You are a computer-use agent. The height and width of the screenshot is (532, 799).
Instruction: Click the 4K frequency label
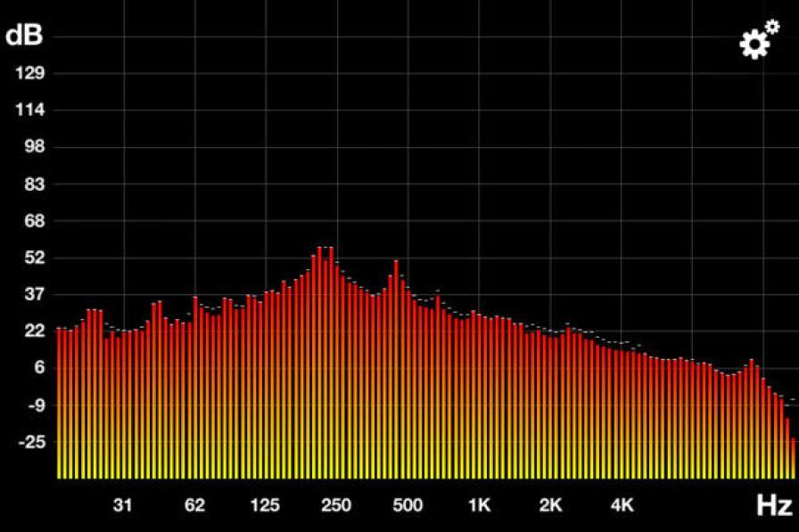[622, 505]
